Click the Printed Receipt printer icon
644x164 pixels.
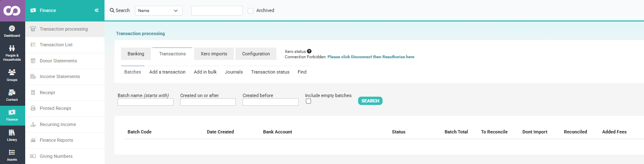pyautogui.click(x=33, y=108)
